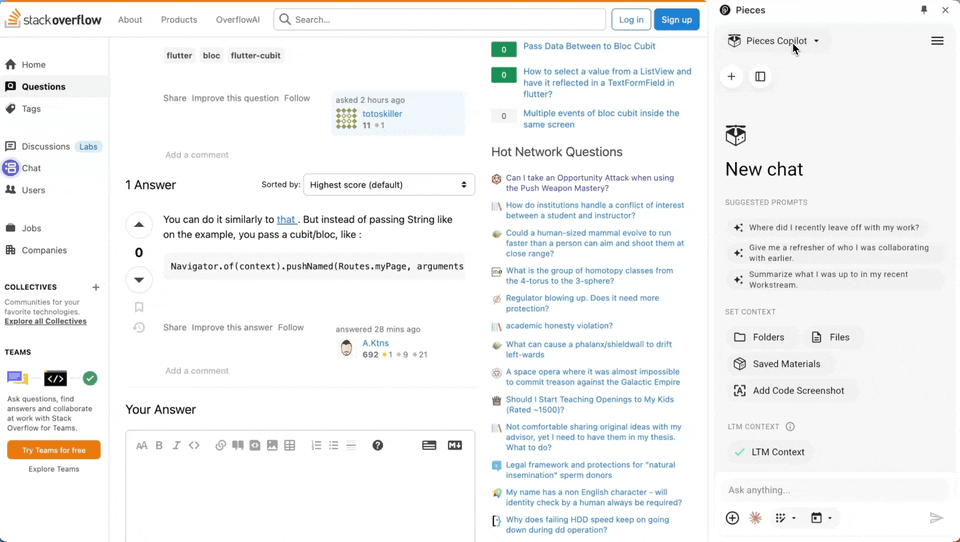Send the chat message with the paper plane icon
This screenshot has width=960, height=542.
click(x=936, y=518)
